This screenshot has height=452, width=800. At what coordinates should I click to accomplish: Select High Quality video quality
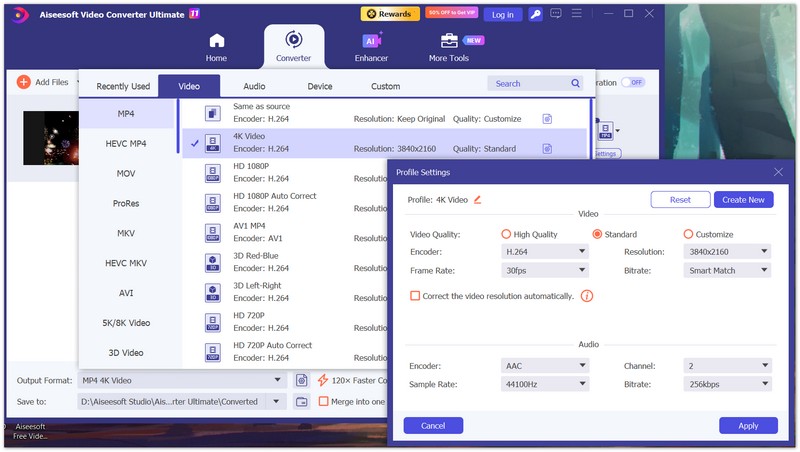[506, 234]
